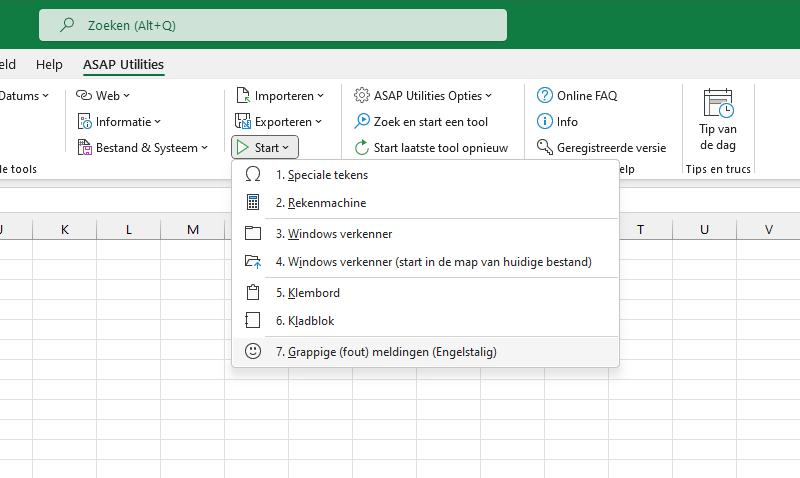Select column M header
This screenshot has width=800, height=478.
coord(193,230)
